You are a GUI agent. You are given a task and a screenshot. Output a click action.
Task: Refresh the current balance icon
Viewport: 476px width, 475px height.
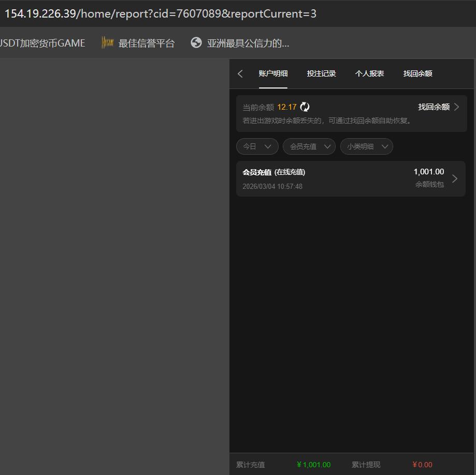[x=305, y=107]
